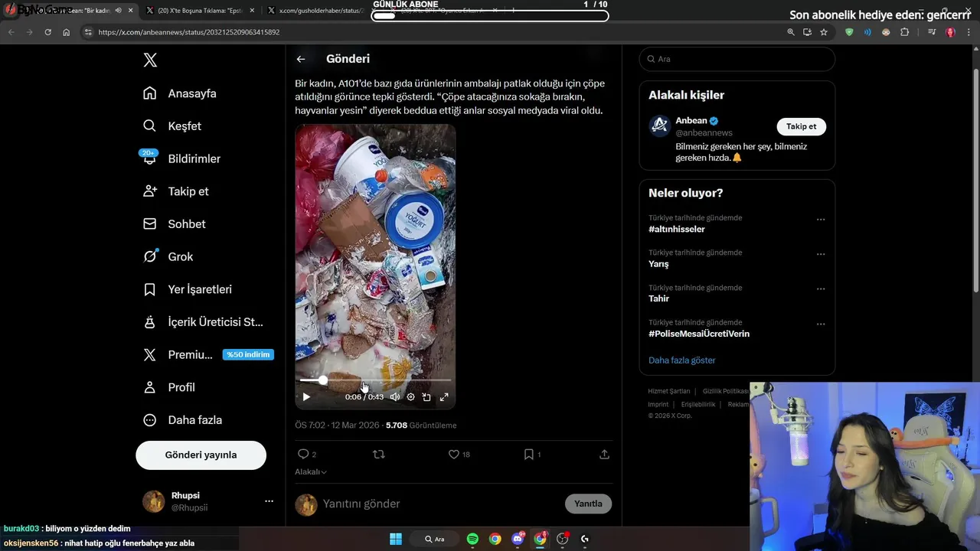980x551 pixels.
Task: Click the 5.708 Görüntüleme view count
Action: pyautogui.click(x=421, y=425)
